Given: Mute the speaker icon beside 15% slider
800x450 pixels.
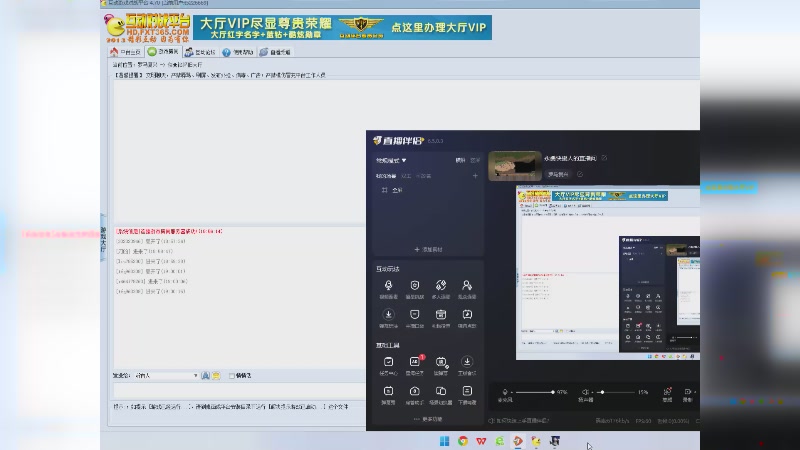Looking at the screenshot, I should coord(585,392).
